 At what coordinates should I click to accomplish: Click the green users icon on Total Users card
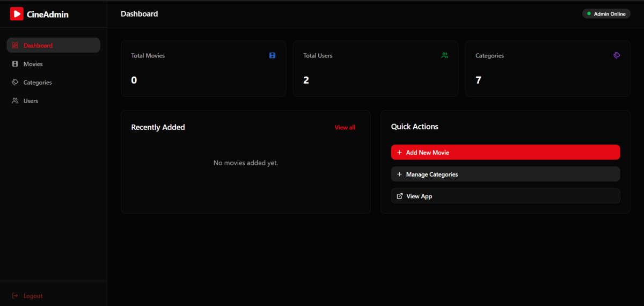click(444, 55)
